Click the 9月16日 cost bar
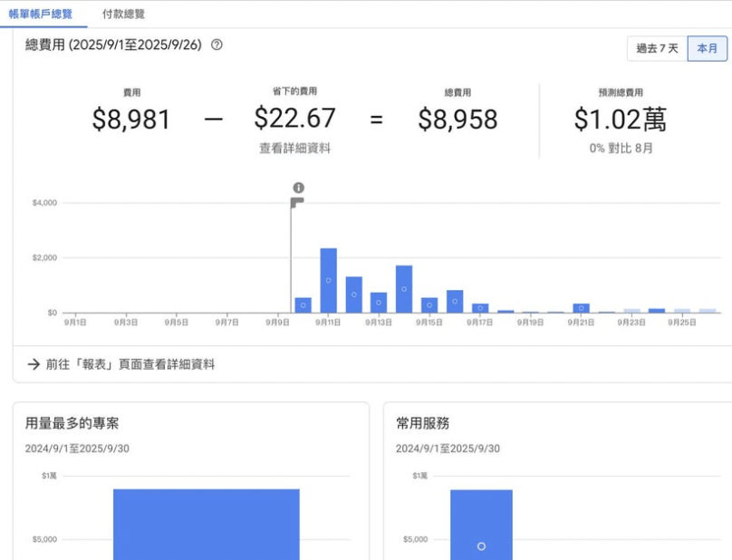The image size is (732, 560). 455,301
